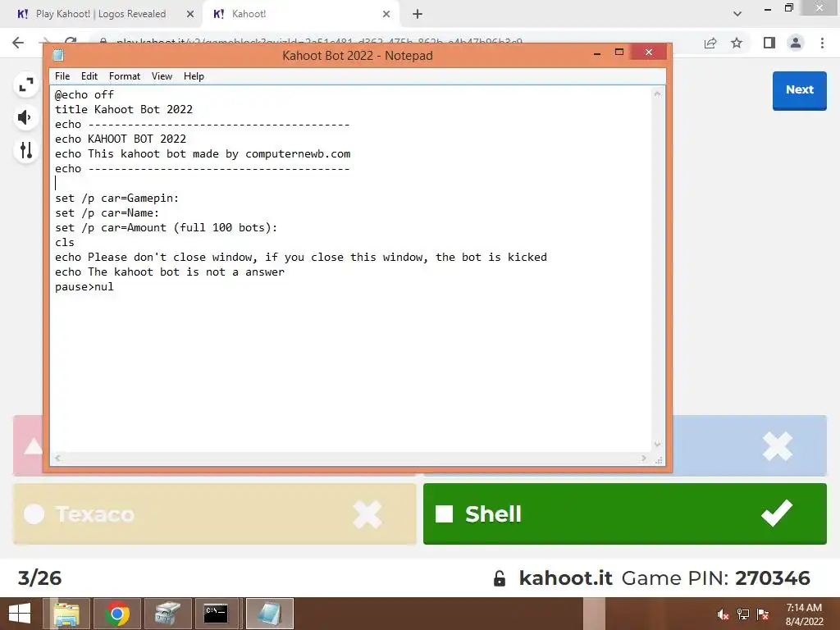The height and width of the screenshot is (630, 840).
Task: Click the Chrome back arrow
Action: pyautogui.click(x=18, y=43)
